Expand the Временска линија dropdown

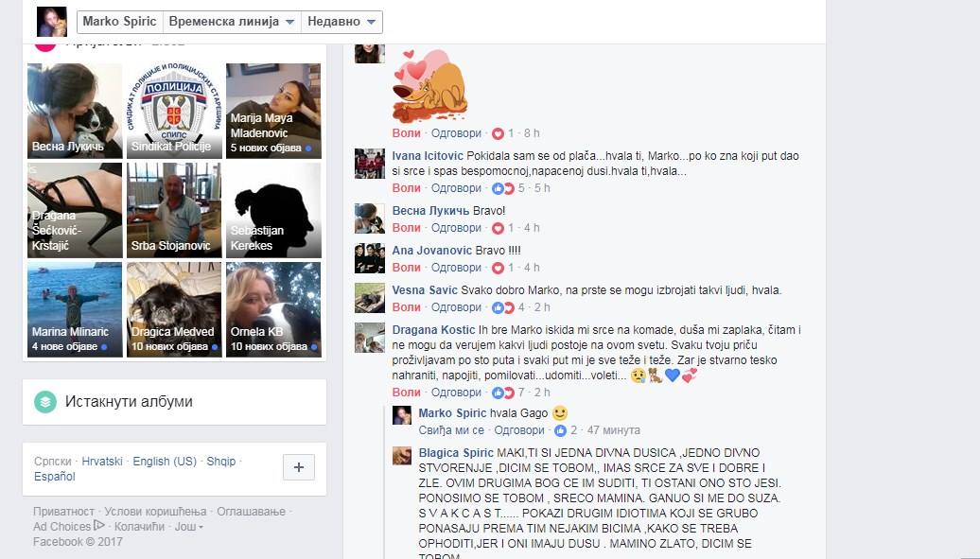pos(231,22)
